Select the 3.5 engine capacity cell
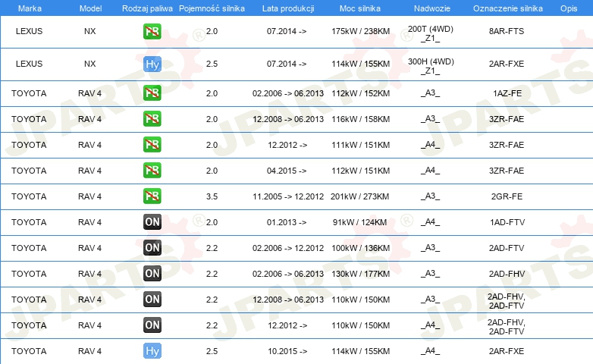Screen dimensions: 593x364 point(212,196)
